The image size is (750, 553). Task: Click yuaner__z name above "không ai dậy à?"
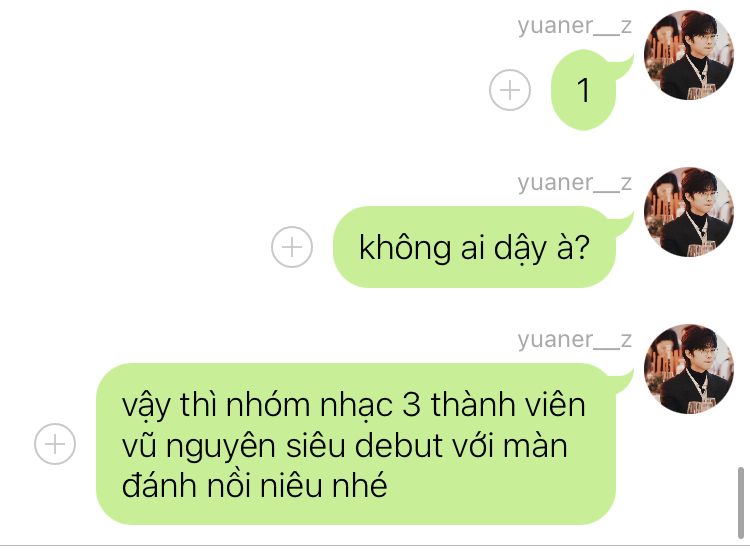(x=574, y=183)
